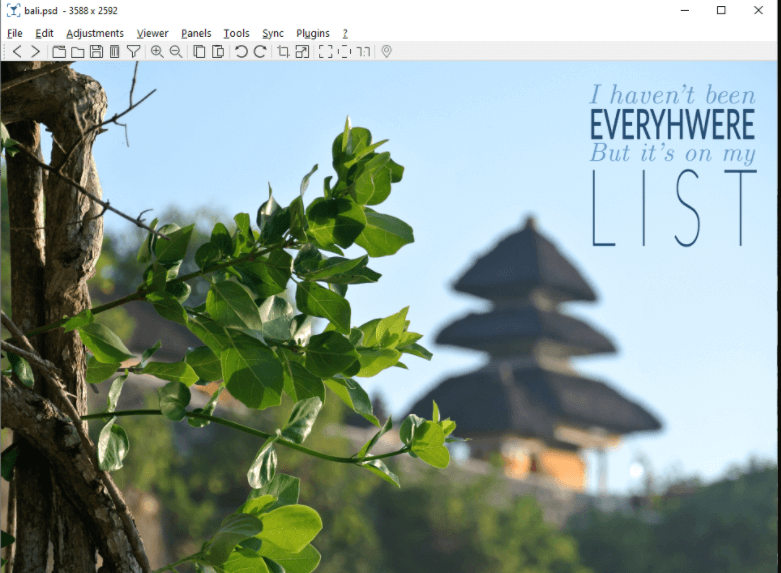Zoom in with the magnifier plus icon
Image resolution: width=781 pixels, height=573 pixels.
(x=157, y=51)
